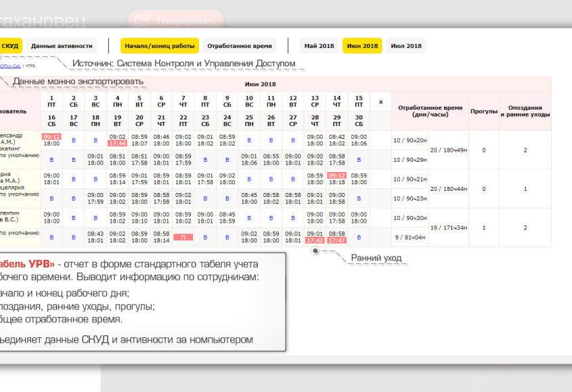The height and width of the screenshot is (392, 572).
Task: Select the 09:00 / 18:10 time cell
Action: [139, 218]
